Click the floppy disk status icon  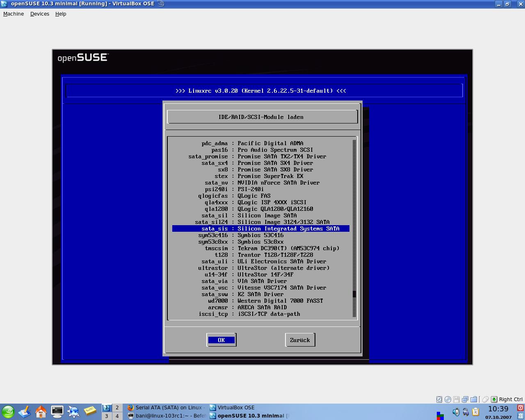(457, 399)
